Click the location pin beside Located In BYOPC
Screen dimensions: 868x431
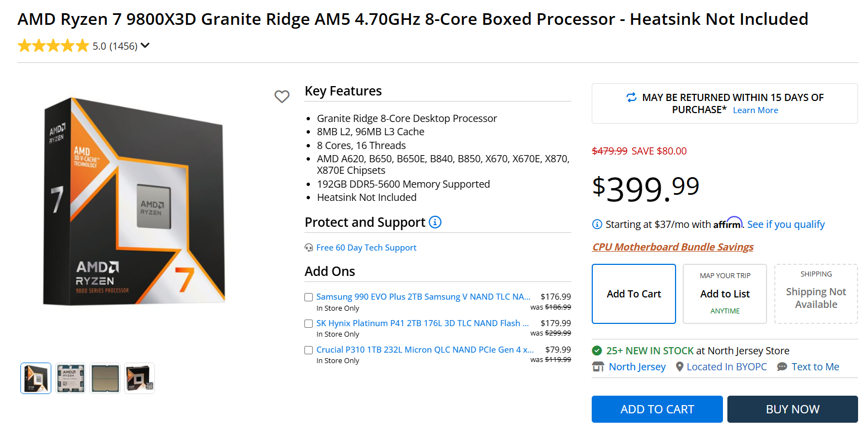pos(679,366)
